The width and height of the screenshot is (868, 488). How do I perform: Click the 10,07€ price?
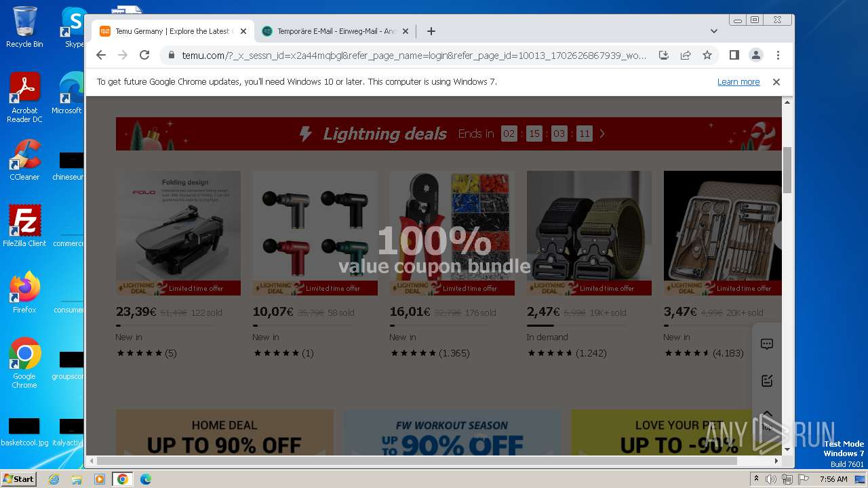(x=273, y=312)
